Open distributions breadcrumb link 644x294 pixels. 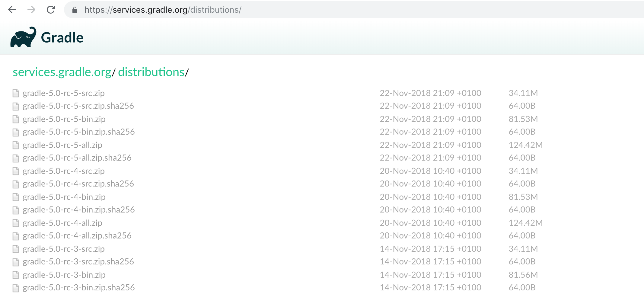[151, 72]
